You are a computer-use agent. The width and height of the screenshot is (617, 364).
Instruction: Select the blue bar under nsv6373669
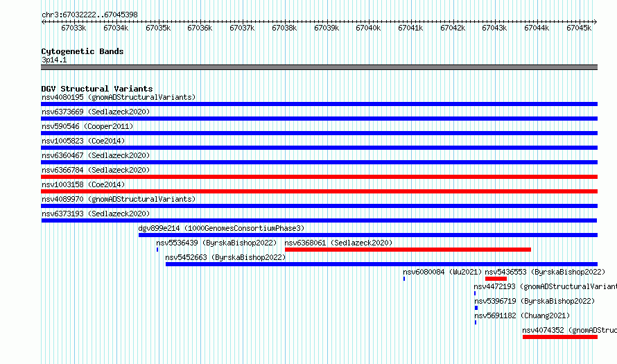(319, 119)
